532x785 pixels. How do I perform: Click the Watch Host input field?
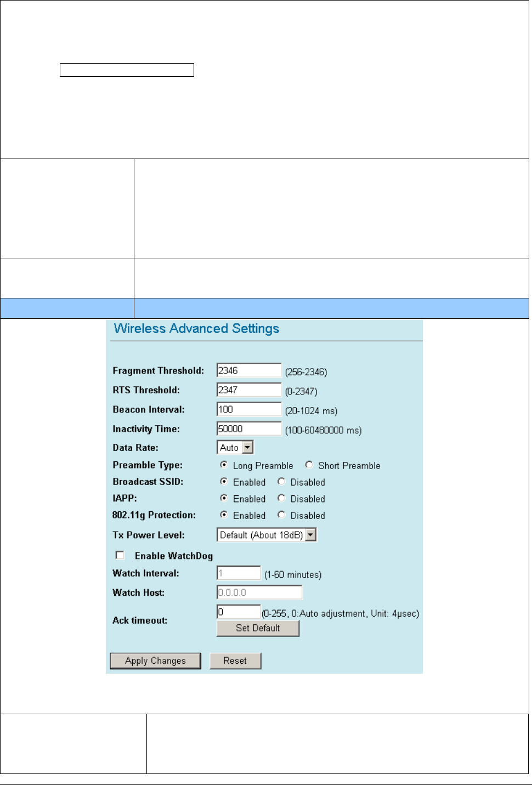coord(259,592)
